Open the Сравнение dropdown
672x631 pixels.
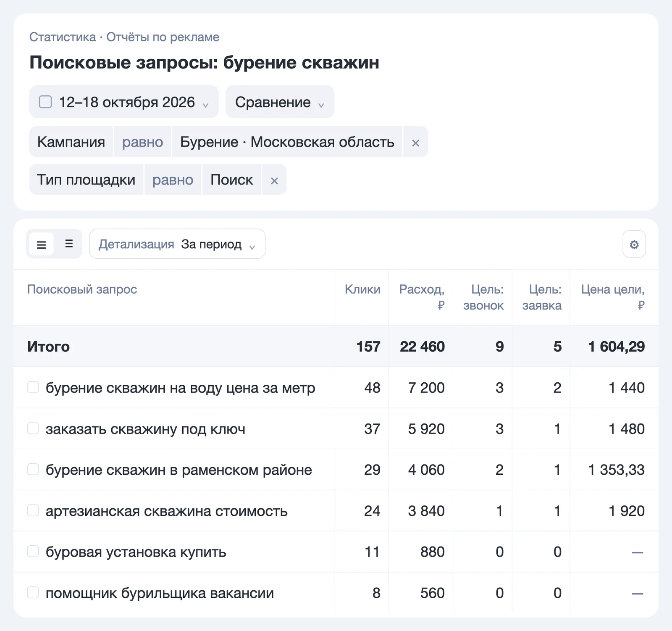click(x=280, y=102)
